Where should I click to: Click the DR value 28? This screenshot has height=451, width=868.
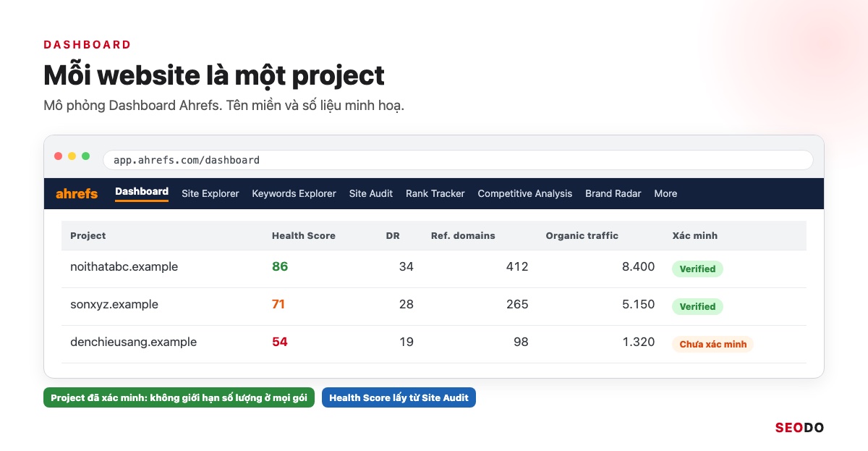[407, 304]
